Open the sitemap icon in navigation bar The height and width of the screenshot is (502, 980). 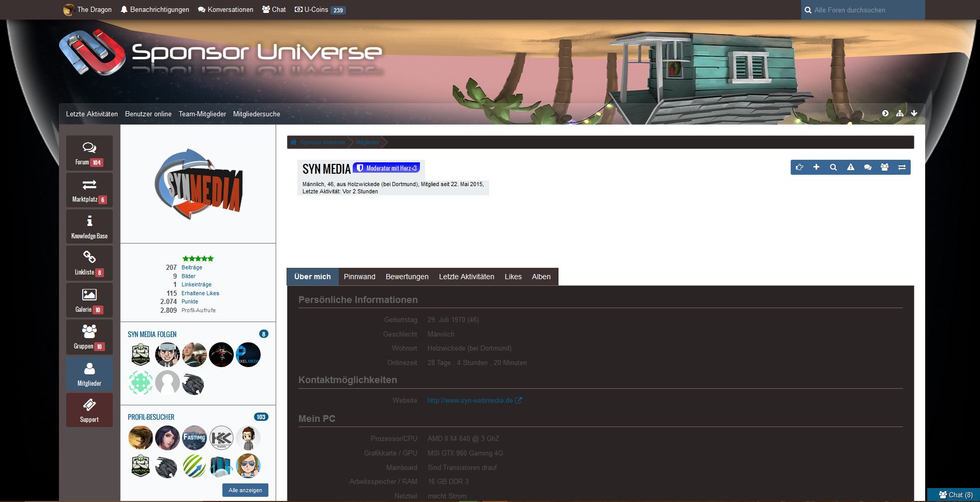point(900,113)
